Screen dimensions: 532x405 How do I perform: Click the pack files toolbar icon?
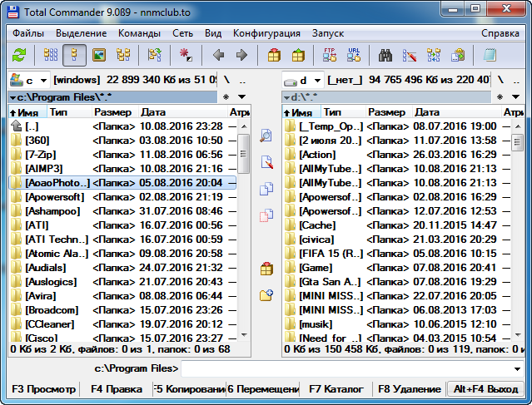[x=274, y=55]
